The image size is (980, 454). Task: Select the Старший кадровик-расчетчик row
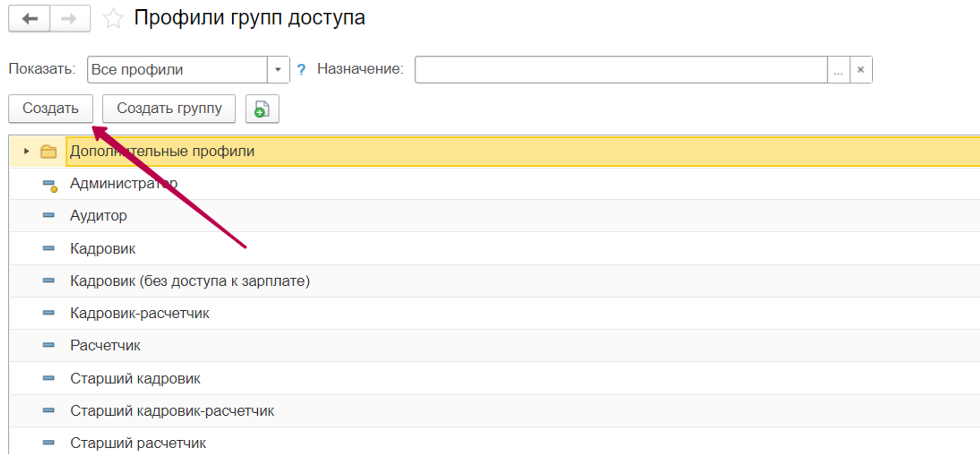pyautogui.click(x=172, y=411)
